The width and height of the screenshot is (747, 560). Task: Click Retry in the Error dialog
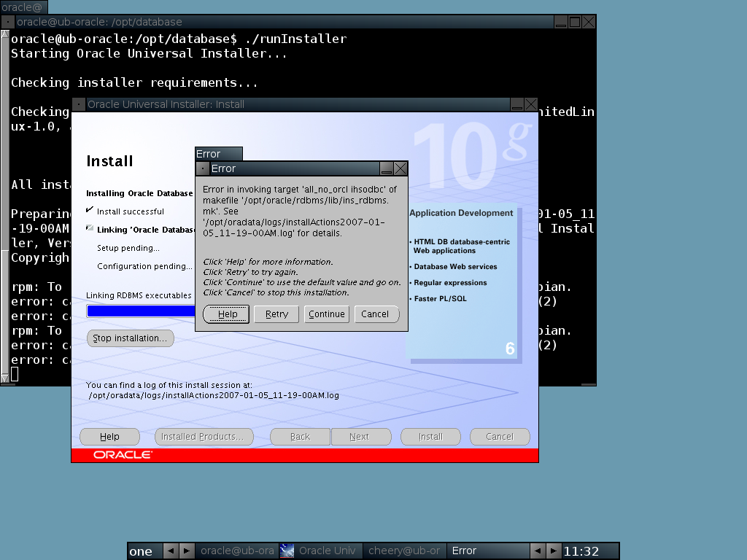(276, 314)
